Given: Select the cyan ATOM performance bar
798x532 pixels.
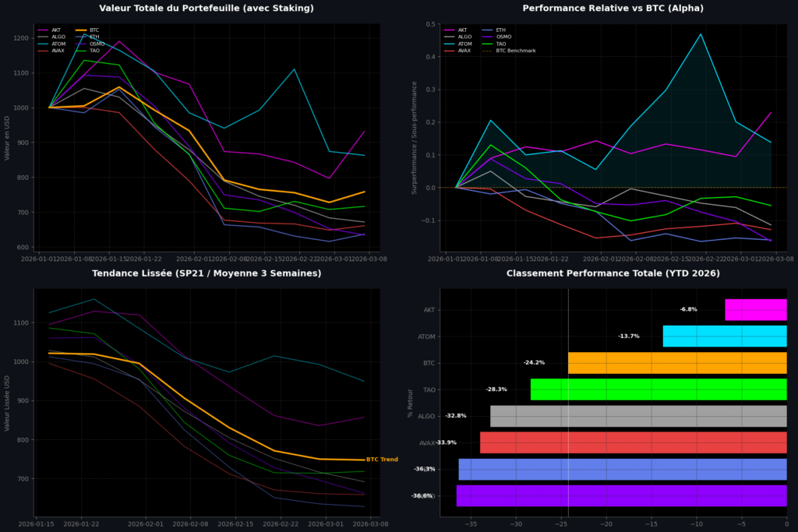Looking at the screenshot, I should click(x=724, y=336).
